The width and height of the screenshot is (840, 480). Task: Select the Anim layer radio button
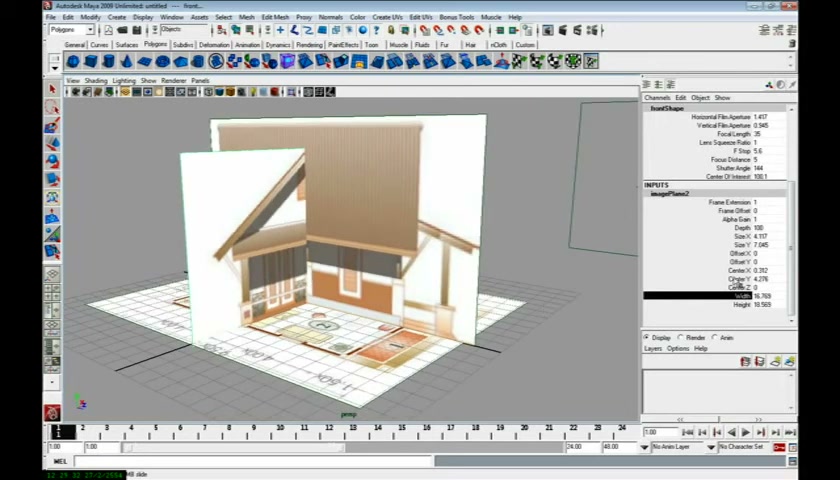714,338
